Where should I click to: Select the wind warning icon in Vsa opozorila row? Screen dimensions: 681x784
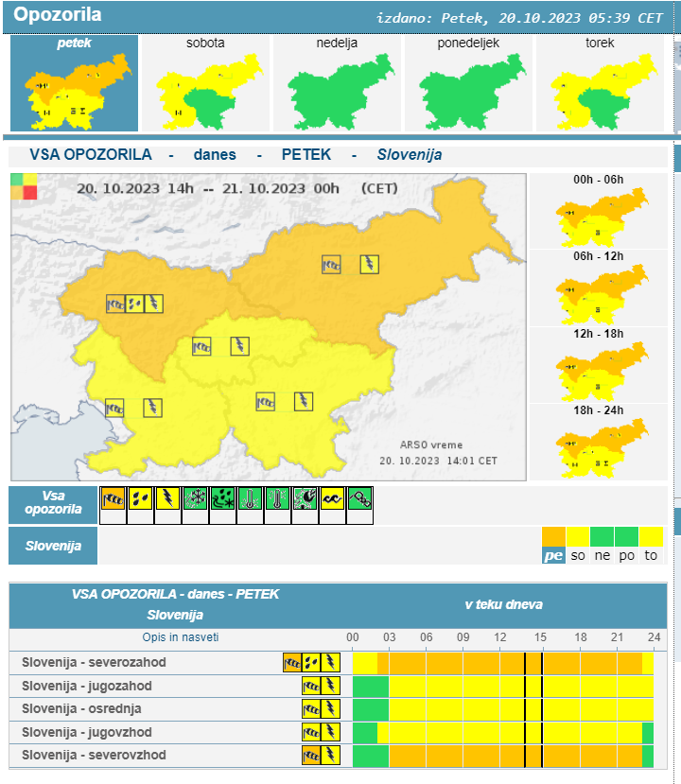coord(113,498)
